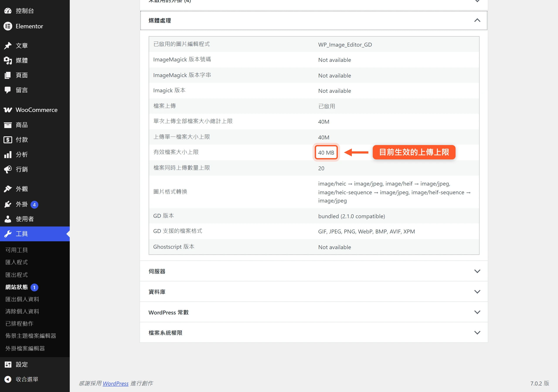
Task: Click the 付款 dollar icon
Action: [x=8, y=140]
